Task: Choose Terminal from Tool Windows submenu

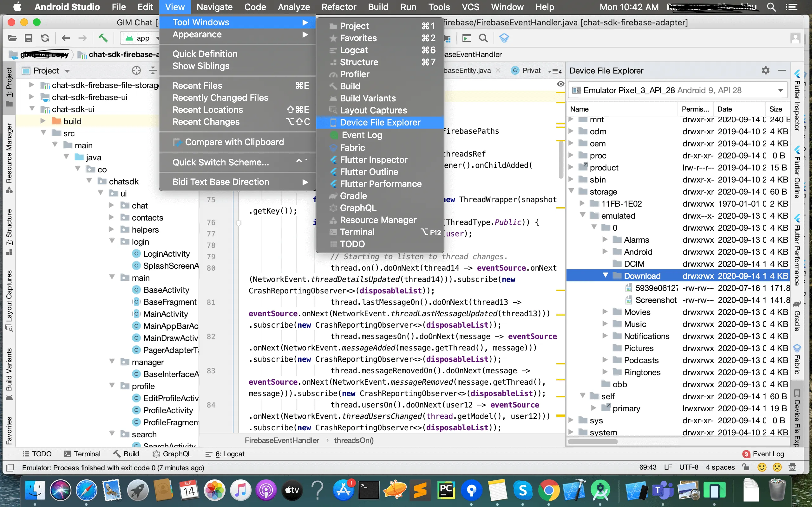Action: pos(357,232)
